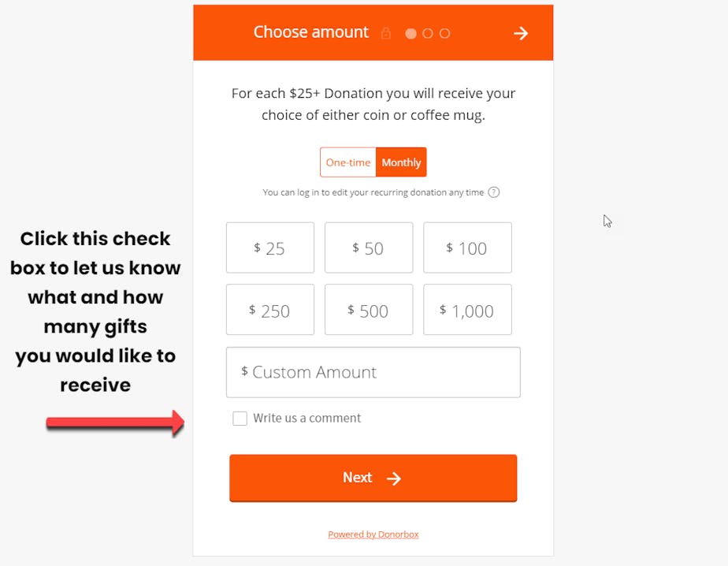This screenshot has width=728, height=566.
Task: Choose the $25 donation amount
Action: point(270,248)
